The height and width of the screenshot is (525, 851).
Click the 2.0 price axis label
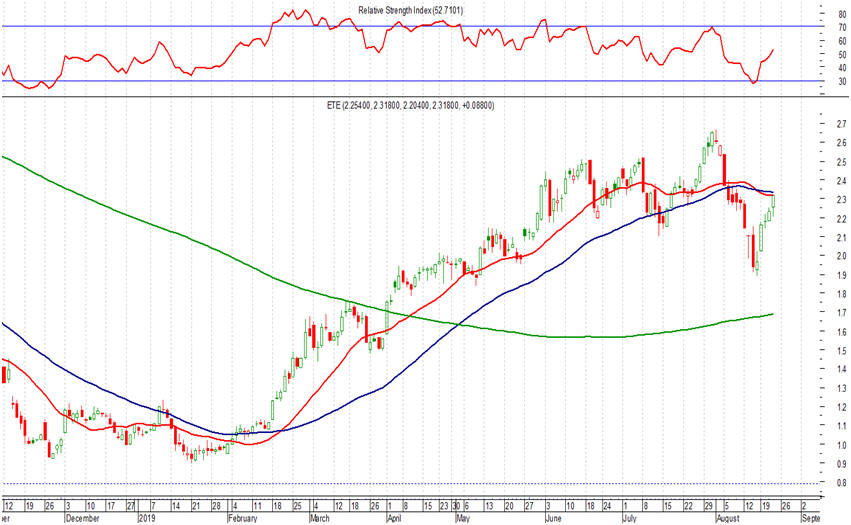point(841,256)
